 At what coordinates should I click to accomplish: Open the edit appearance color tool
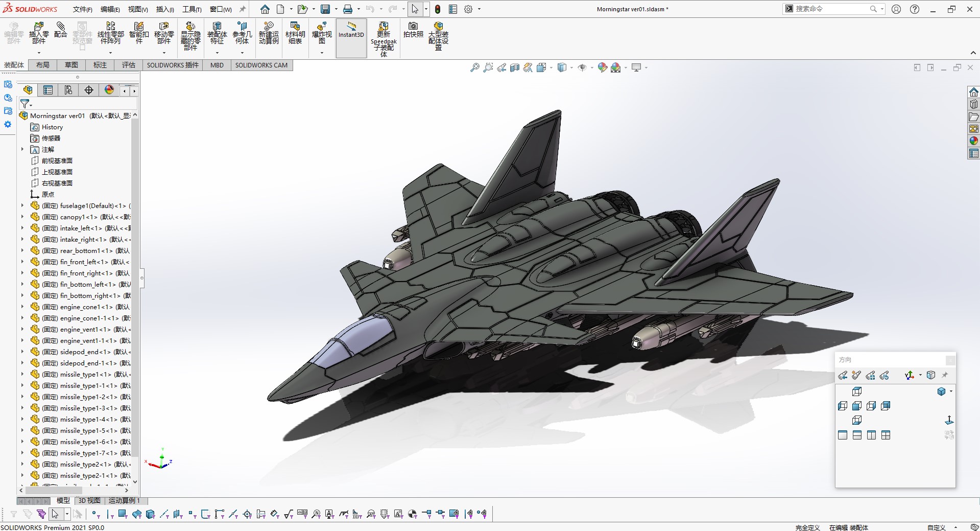pos(602,67)
